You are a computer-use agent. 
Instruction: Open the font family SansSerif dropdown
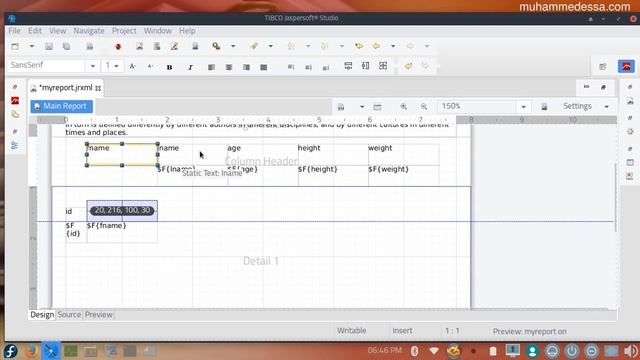[93, 66]
